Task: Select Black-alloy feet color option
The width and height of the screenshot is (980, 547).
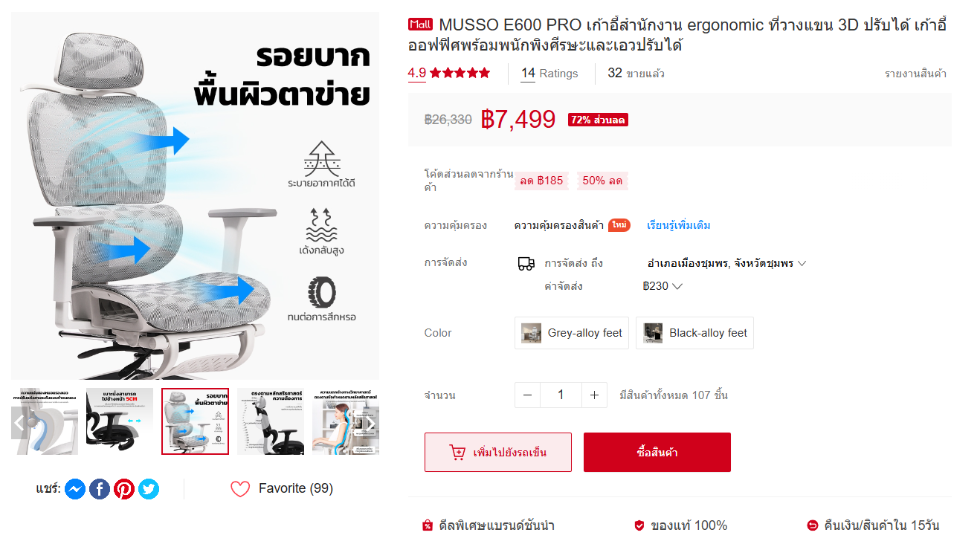Action: point(694,333)
